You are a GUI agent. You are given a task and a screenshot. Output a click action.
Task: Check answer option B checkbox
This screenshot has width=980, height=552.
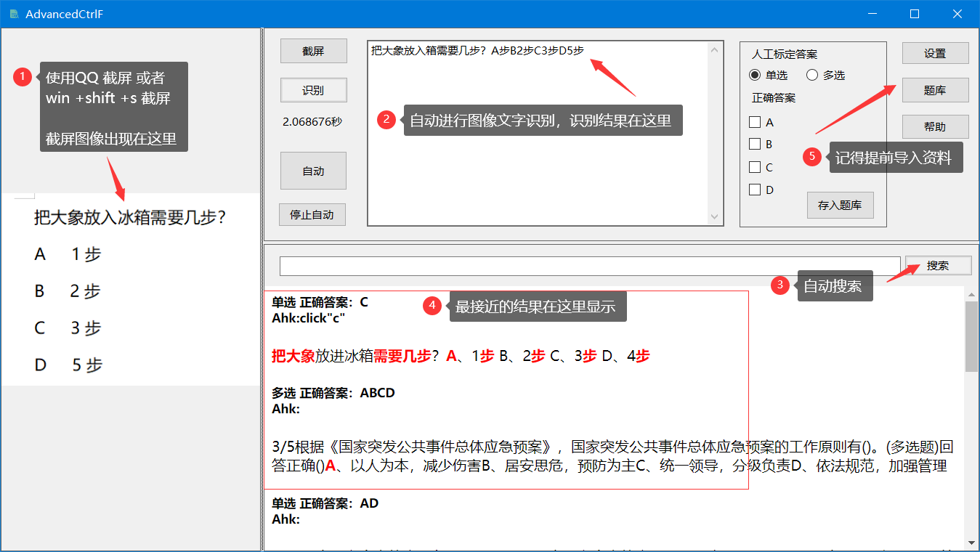coord(755,144)
